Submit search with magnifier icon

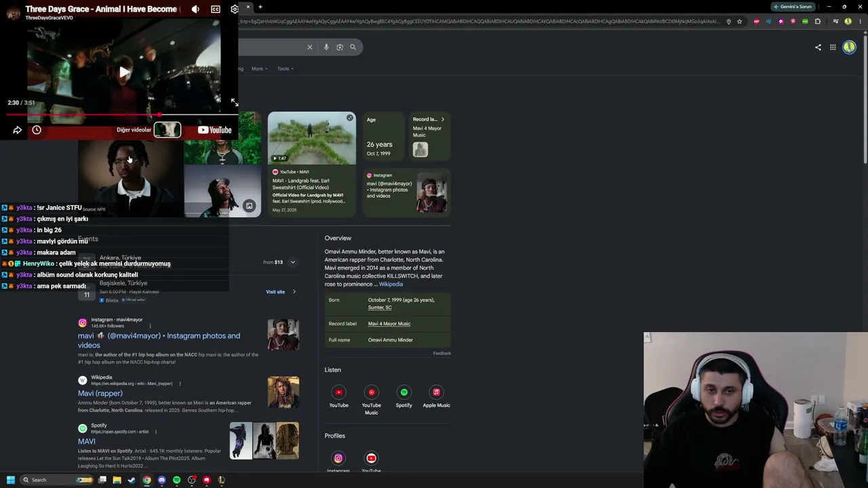(x=353, y=47)
